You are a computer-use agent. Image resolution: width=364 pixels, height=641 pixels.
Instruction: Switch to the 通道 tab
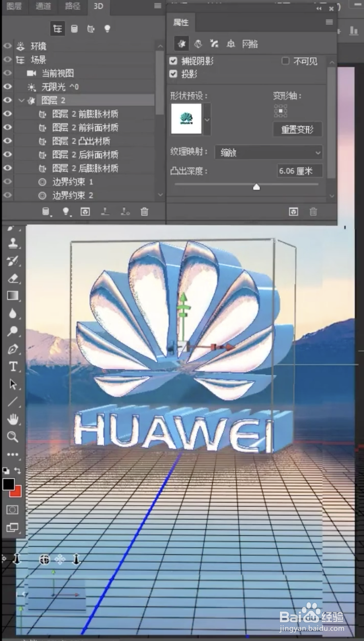(x=43, y=6)
